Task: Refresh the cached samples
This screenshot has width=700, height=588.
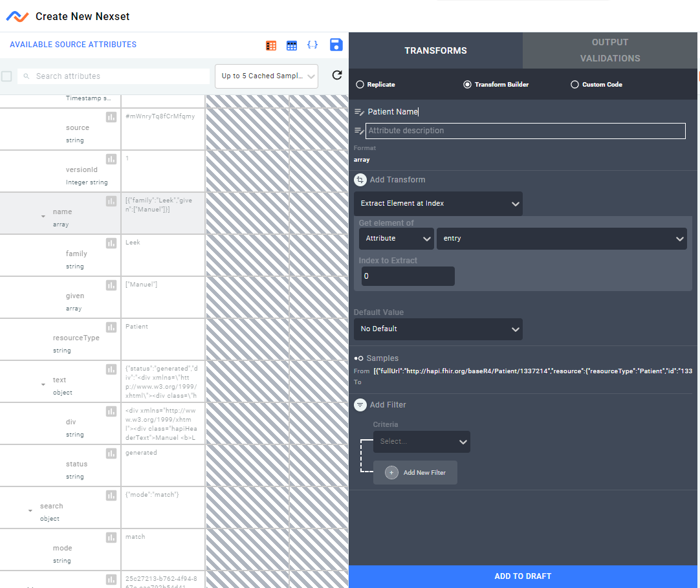Action: (337, 75)
